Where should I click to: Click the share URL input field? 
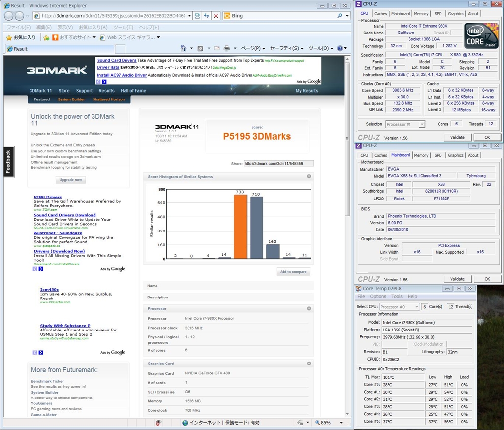(x=279, y=164)
